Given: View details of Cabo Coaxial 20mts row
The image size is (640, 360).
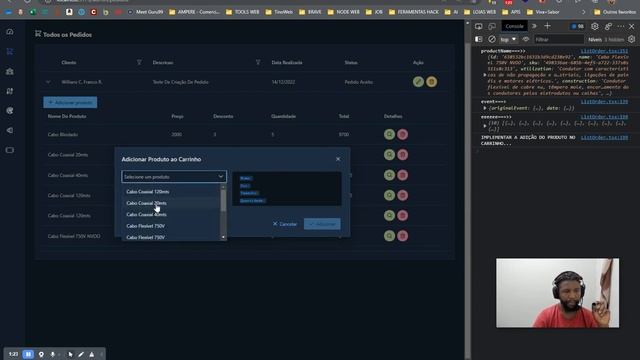Looking at the screenshot, I should [x=389, y=155].
